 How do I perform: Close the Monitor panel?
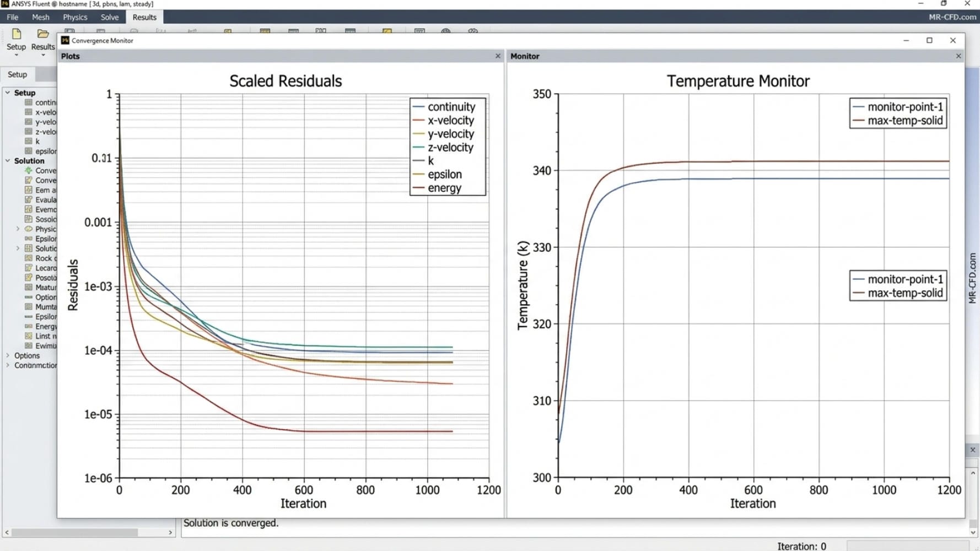point(959,56)
